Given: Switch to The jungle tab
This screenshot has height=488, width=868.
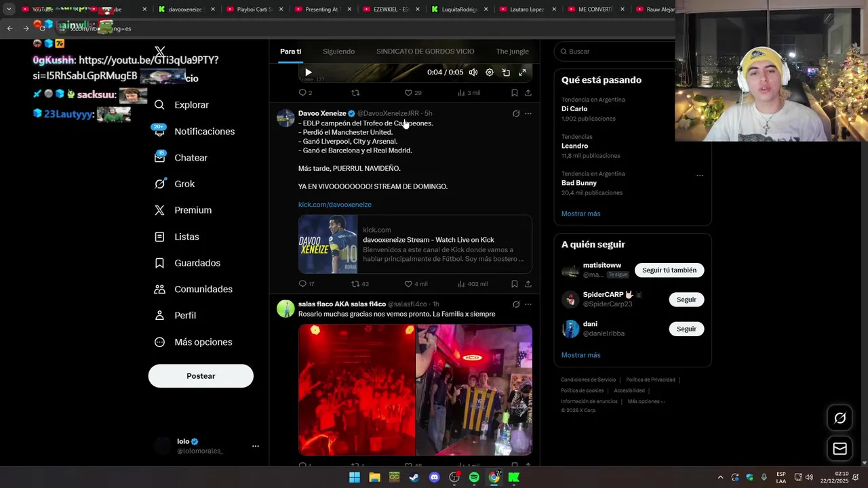Looking at the screenshot, I should tap(512, 52).
